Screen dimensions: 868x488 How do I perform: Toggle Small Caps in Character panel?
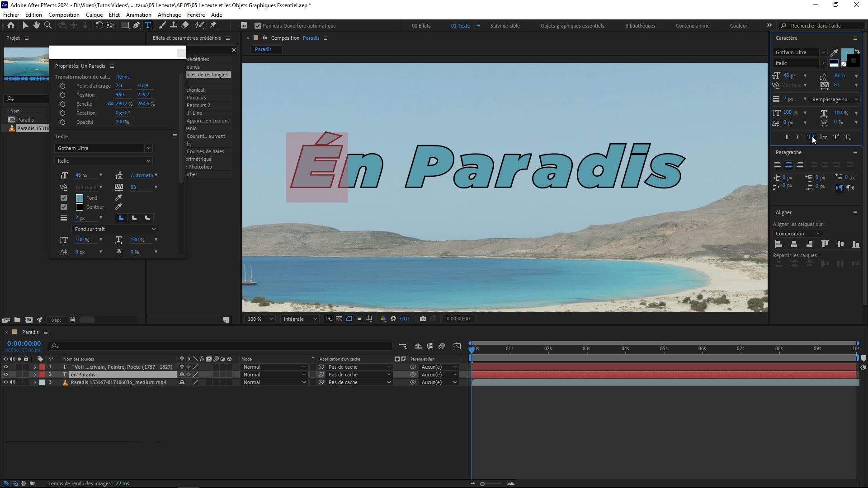point(823,137)
